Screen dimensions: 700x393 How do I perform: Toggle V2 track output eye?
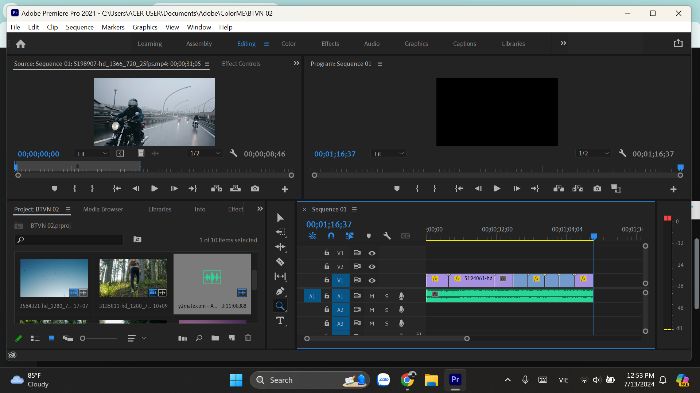[372, 267]
